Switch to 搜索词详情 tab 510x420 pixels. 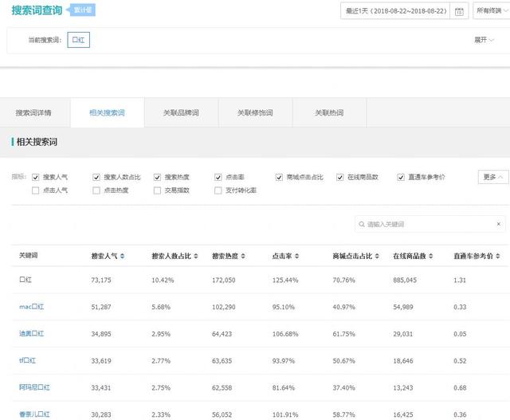pyautogui.click(x=33, y=113)
